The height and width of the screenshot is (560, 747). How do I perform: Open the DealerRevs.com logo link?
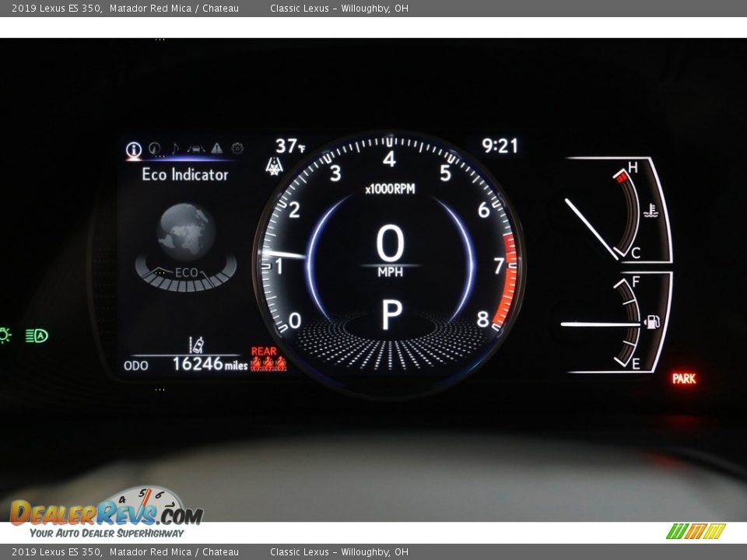(101, 513)
